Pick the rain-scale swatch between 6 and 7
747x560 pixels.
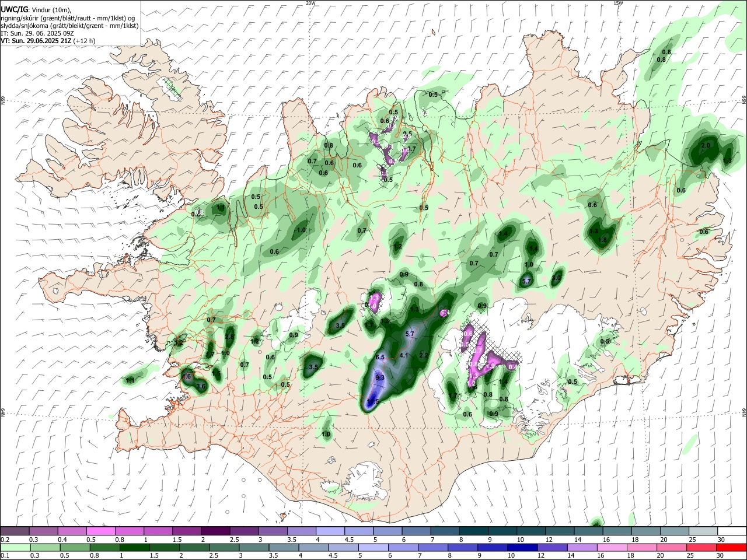click(403, 547)
